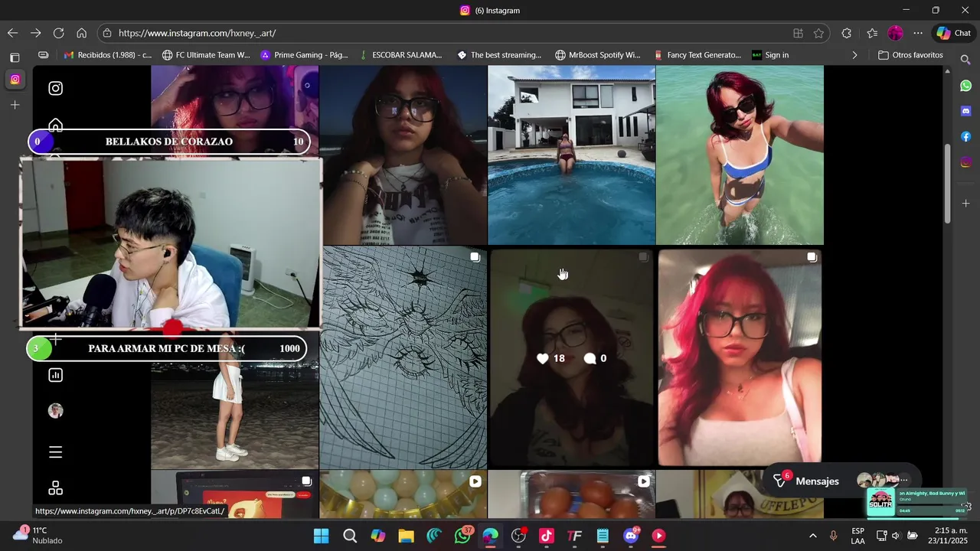Open the pink-hair white top selfie post
This screenshot has height=551, width=980.
click(740, 357)
